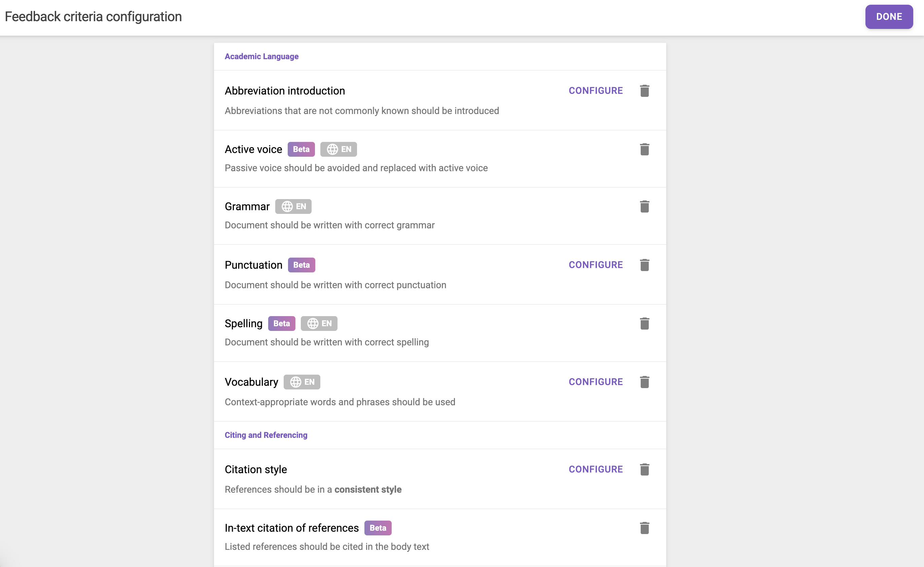This screenshot has height=567, width=924.
Task: Configure the Abbreviation introduction criterion
Action: [x=595, y=91]
